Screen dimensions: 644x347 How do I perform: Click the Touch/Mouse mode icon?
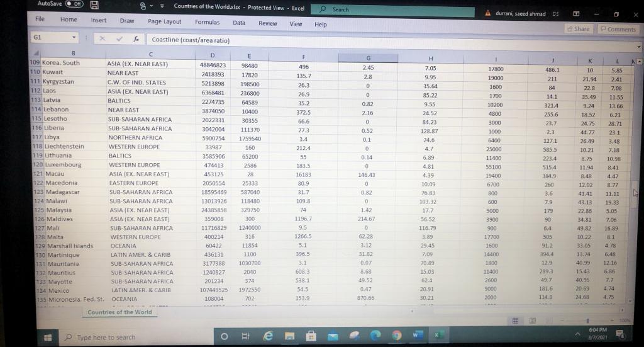point(143,6)
